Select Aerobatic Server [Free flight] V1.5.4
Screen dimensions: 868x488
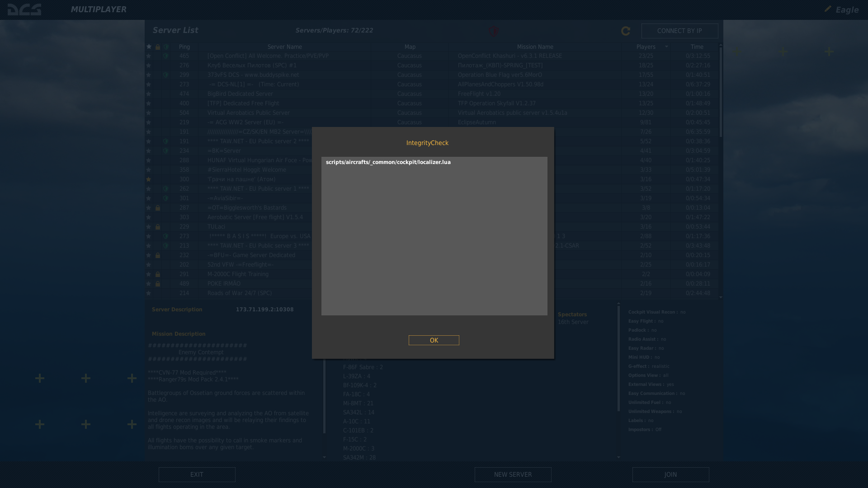tap(255, 217)
